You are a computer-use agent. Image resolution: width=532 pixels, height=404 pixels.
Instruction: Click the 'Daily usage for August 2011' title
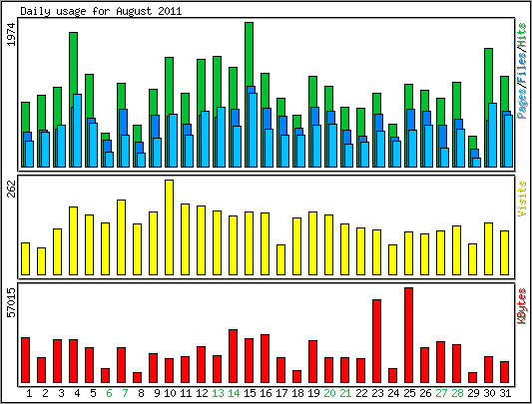101,11
